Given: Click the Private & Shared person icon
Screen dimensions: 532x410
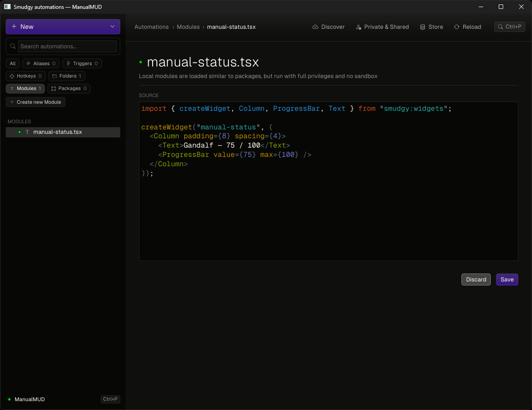Looking at the screenshot, I should tap(358, 27).
